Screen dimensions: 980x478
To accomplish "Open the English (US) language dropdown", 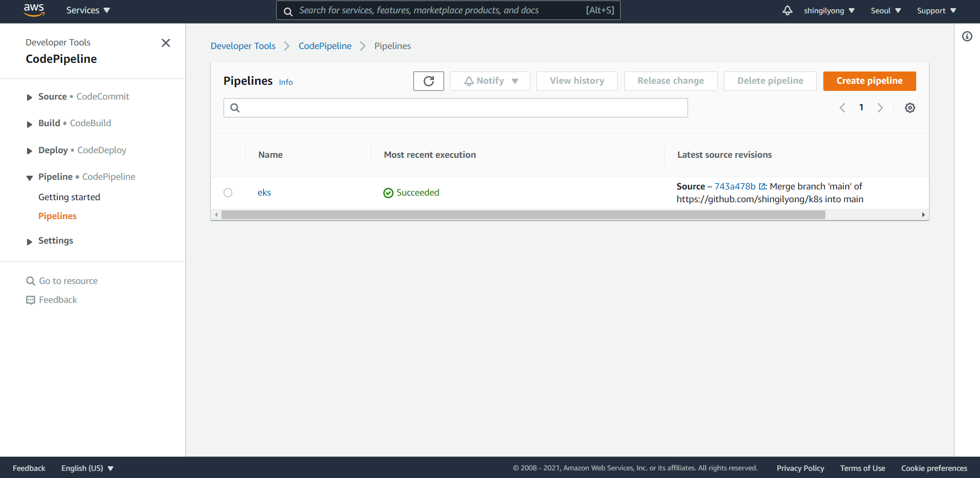I will (87, 468).
